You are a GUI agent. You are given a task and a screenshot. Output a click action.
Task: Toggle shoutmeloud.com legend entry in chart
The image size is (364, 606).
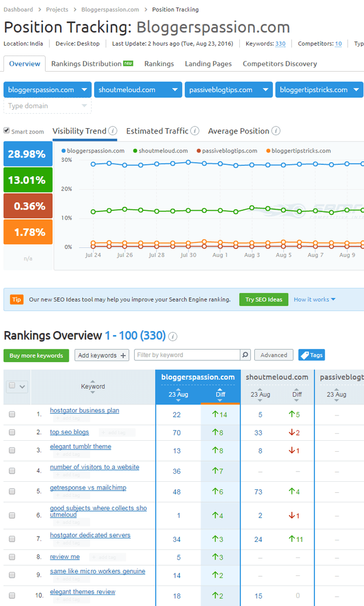point(161,151)
